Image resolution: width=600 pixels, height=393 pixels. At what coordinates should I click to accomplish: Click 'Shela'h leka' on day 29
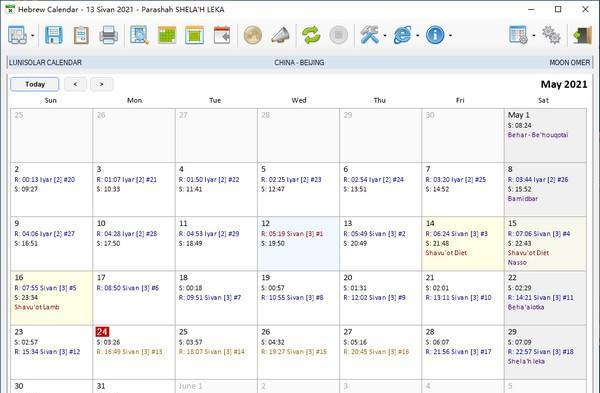click(526, 361)
